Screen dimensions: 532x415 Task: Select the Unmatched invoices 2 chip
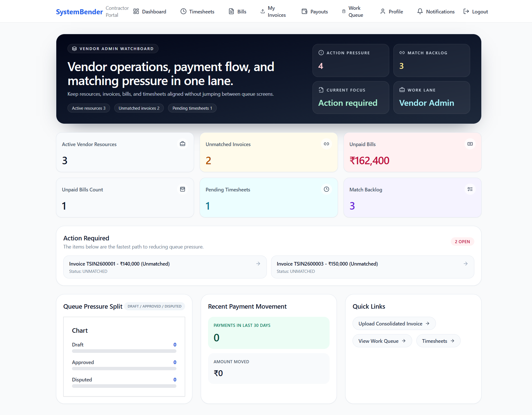point(139,108)
